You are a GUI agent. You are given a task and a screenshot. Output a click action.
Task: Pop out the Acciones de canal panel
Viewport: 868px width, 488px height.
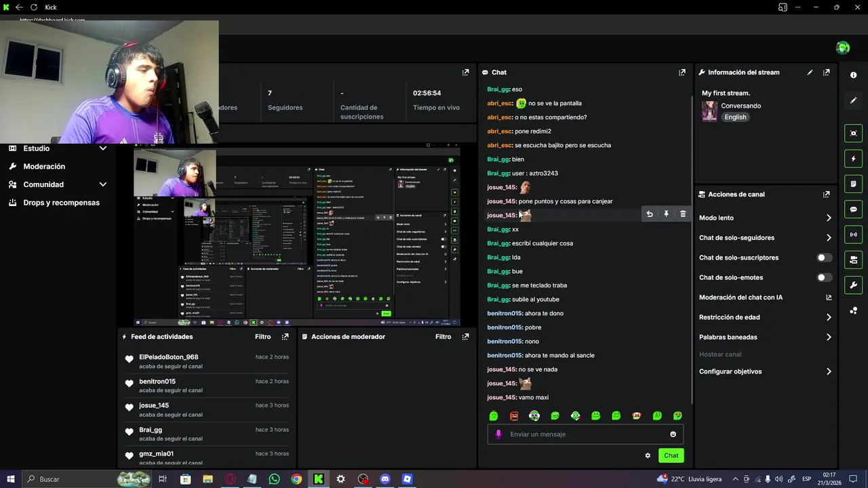pyautogui.click(x=826, y=195)
